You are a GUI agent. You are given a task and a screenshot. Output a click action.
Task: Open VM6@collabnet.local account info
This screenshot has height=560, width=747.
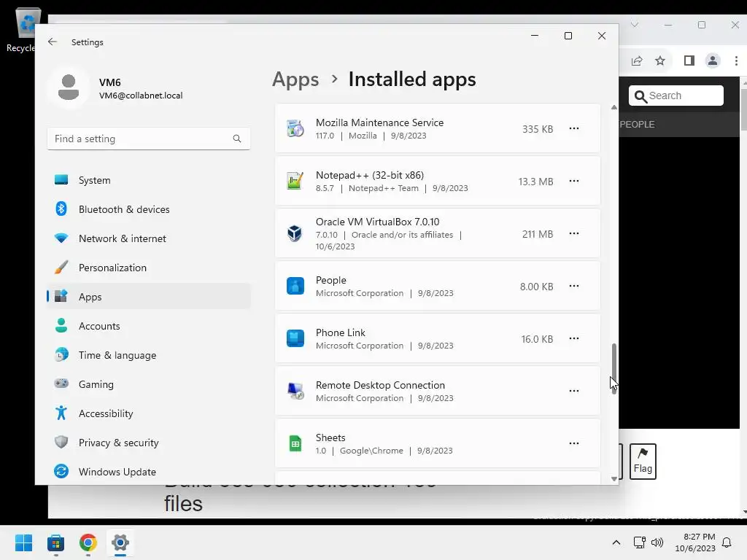(141, 96)
